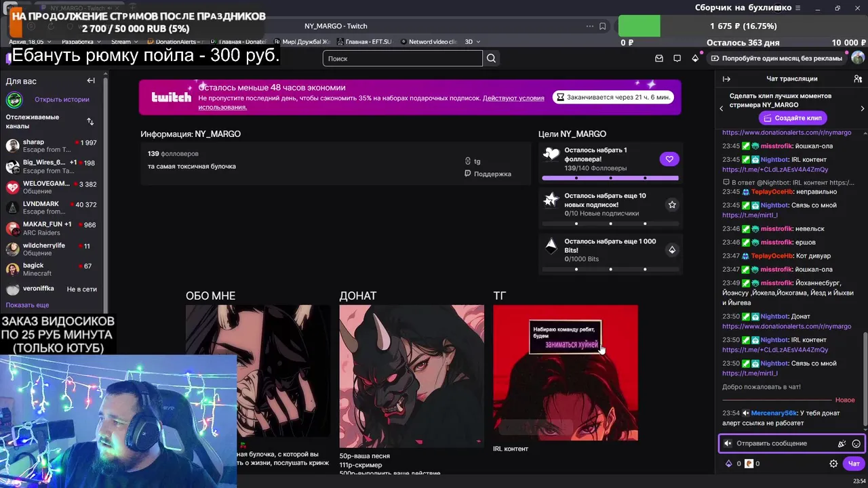Open the offline veroniffka channel
The image size is (868, 488).
pyautogui.click(x=52, y=289)
